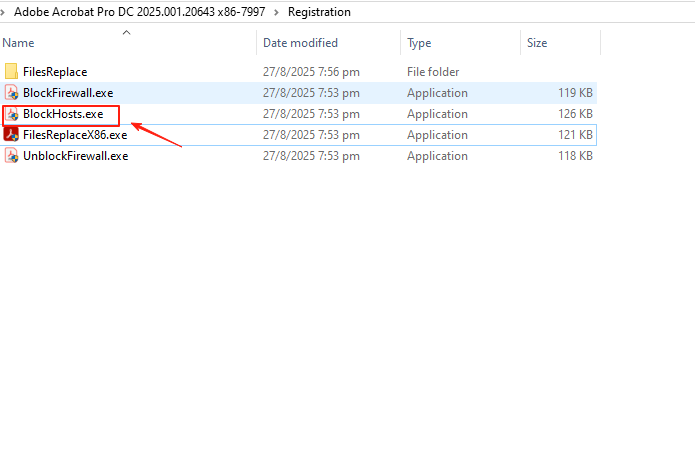Select the UnblockFirewall.exe file name
Image resolution: width=695 pixels, height=452 pixels.
(x=76, y=156)
